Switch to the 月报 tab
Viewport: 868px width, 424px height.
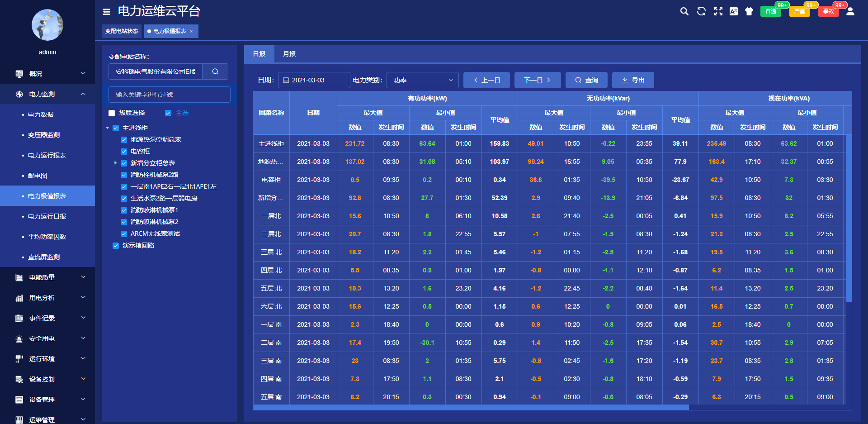coord(289,54)
